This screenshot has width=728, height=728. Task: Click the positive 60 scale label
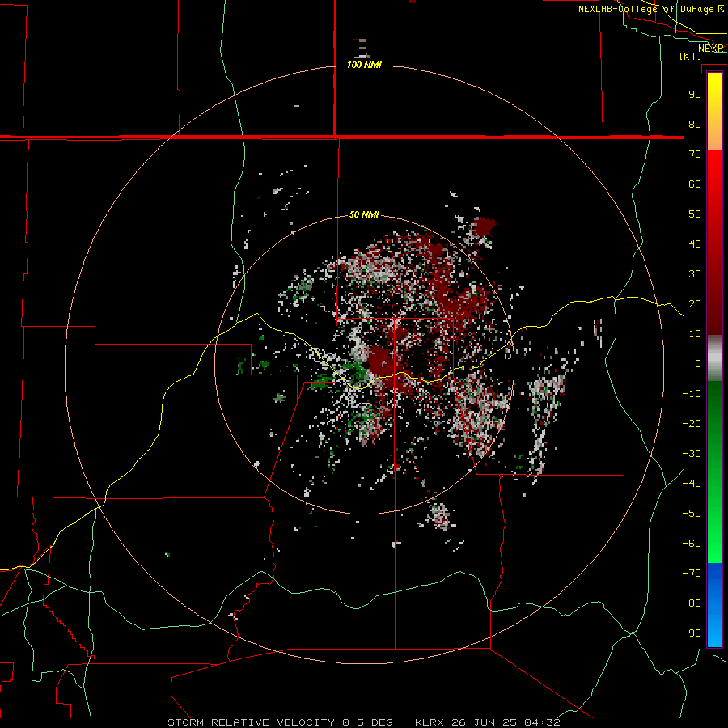coord(695,184)
